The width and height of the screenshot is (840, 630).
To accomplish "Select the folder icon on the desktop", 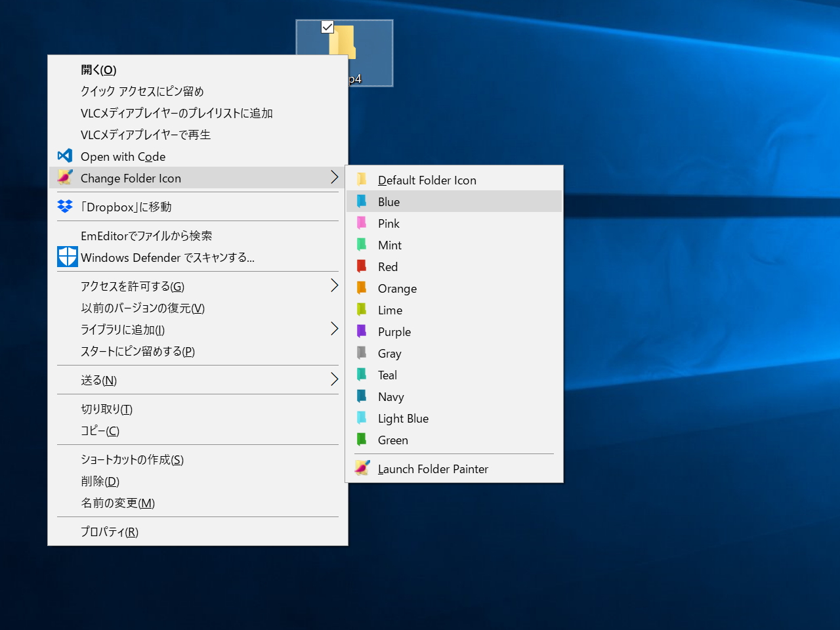I will click(344, 53).
